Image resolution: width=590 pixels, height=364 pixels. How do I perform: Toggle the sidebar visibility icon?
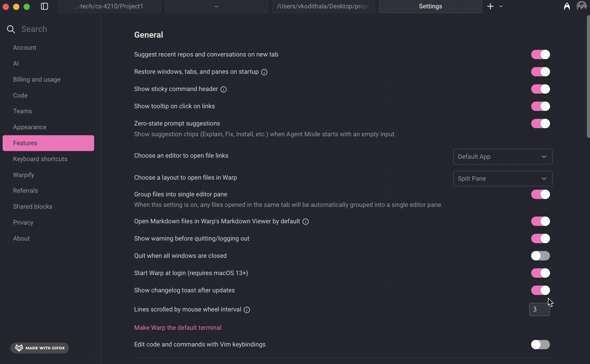click(x=44, y=6)
